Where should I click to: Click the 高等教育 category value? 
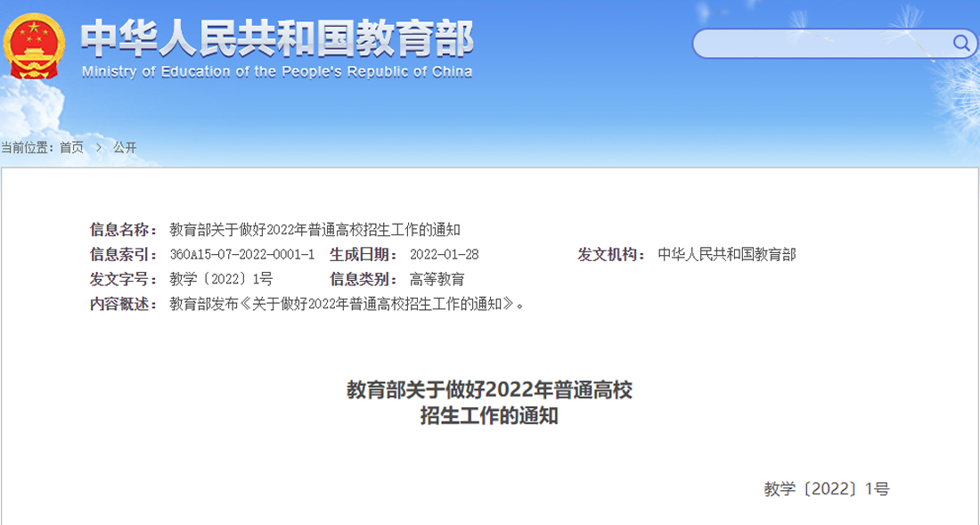coord(437,279)
